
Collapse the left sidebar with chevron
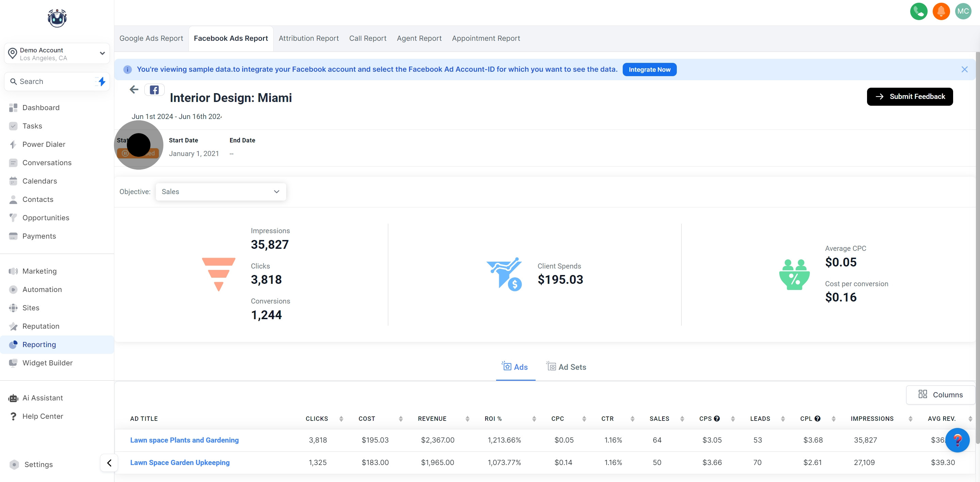coord(109,463)
